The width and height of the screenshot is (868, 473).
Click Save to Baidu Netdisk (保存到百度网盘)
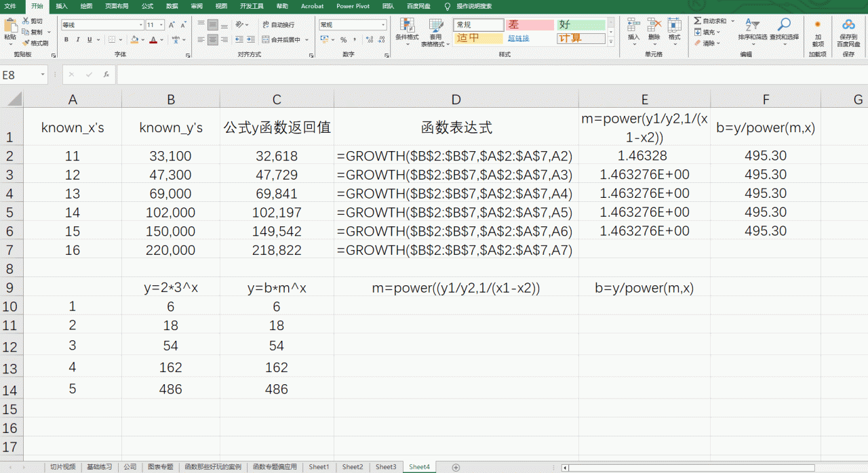point(848,32)
